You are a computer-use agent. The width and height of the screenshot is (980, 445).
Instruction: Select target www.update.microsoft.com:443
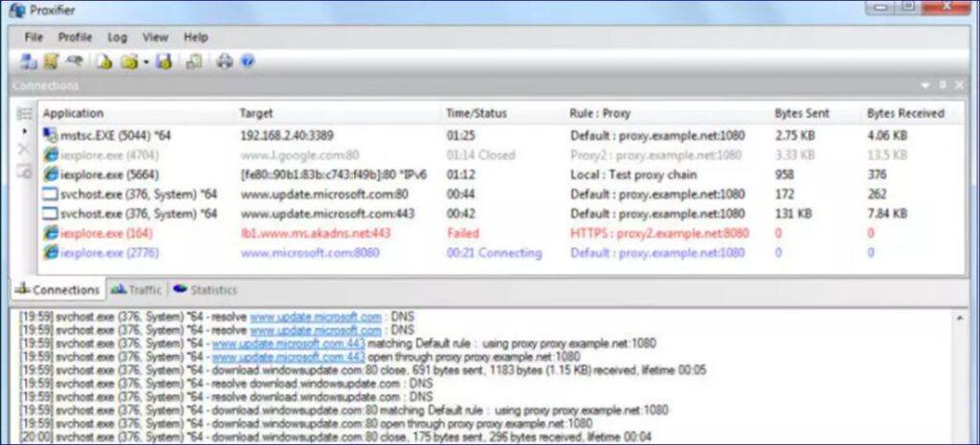click(327, 213)
